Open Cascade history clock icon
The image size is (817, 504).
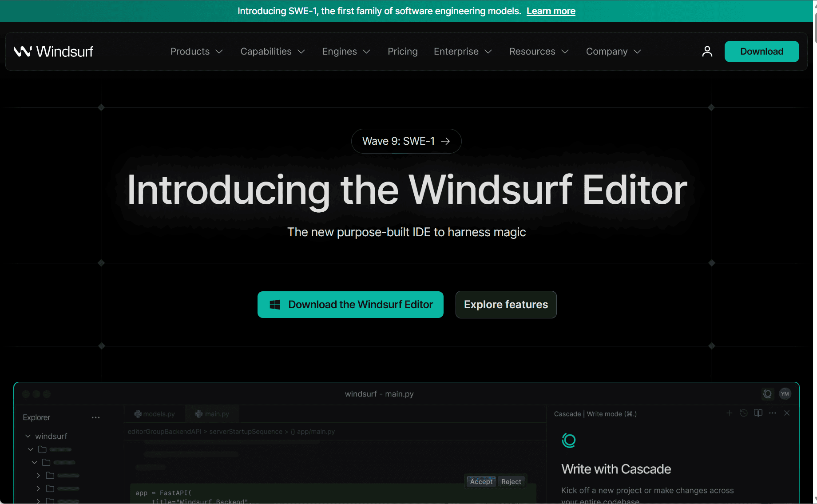click(x=744, y=413)
